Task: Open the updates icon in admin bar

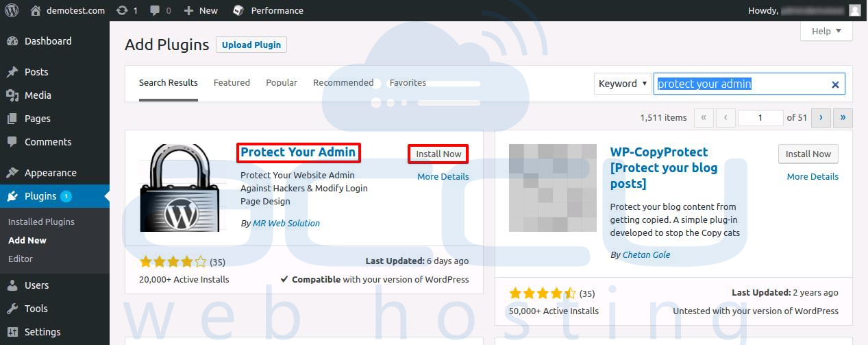Action: pos(127,10)
